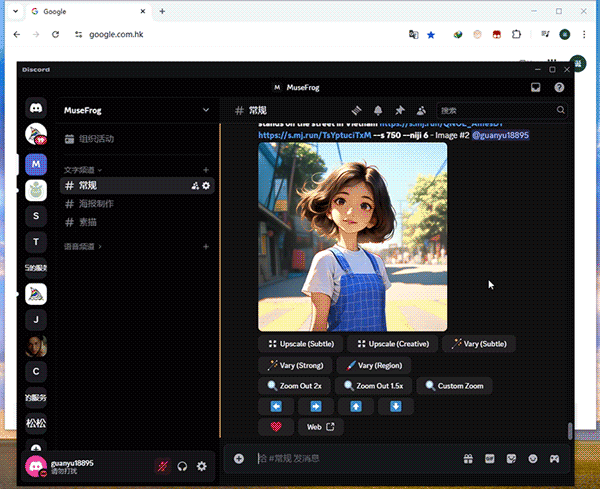Screen dimensions: 600x489
Task: Switch to the Google browser tab
Action: coord(88,11)
